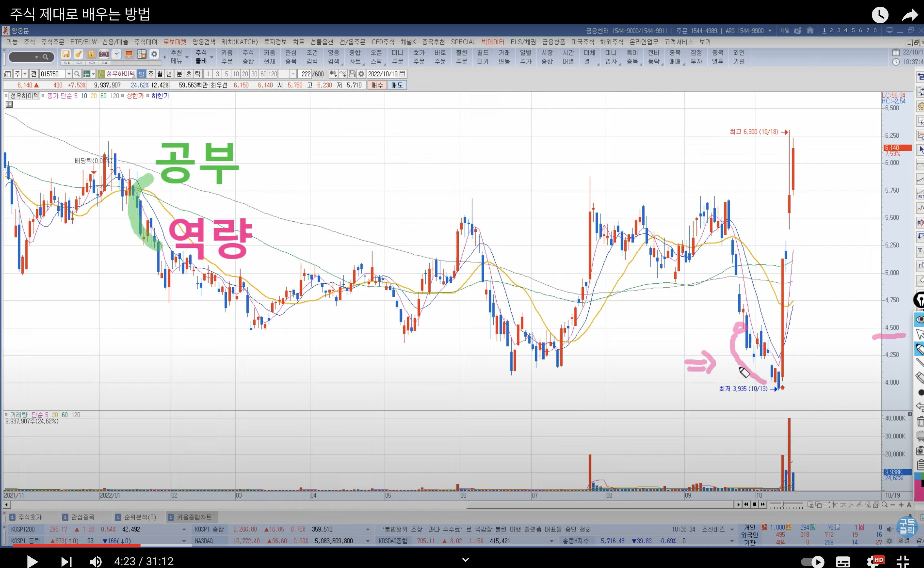Open the 추천메뉴 dropdown arrow
The width and height of the screenshot is (924, 568).
pos(187,57)
